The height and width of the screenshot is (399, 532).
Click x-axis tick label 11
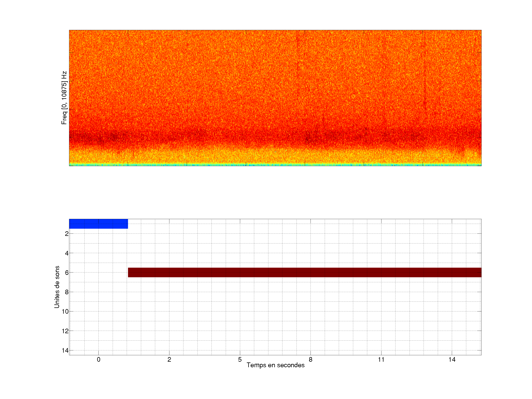381,359
